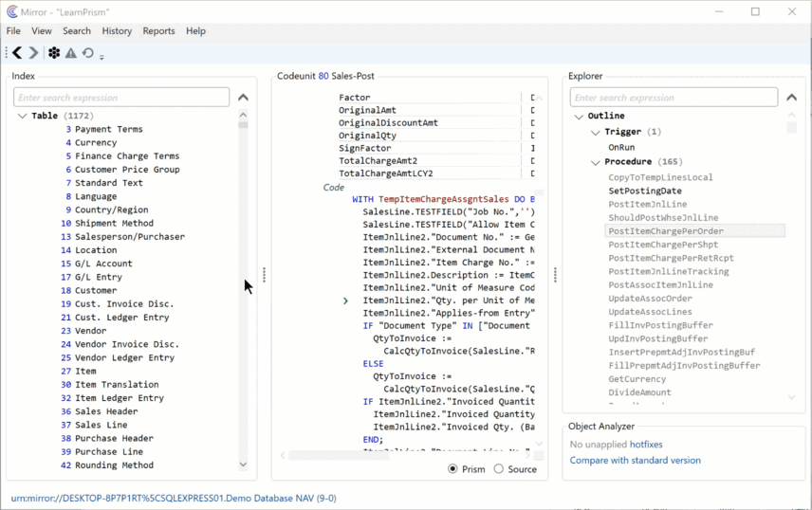
Task: Click the splitter handle between code and Explorer
Action: tap(555, 275)
